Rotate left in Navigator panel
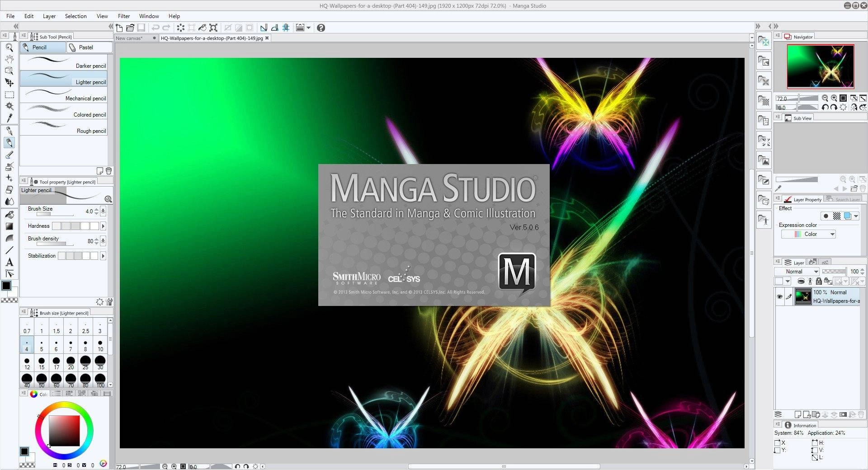The height and width of the screenshot is (470, 868). click(x=825, y=108)
